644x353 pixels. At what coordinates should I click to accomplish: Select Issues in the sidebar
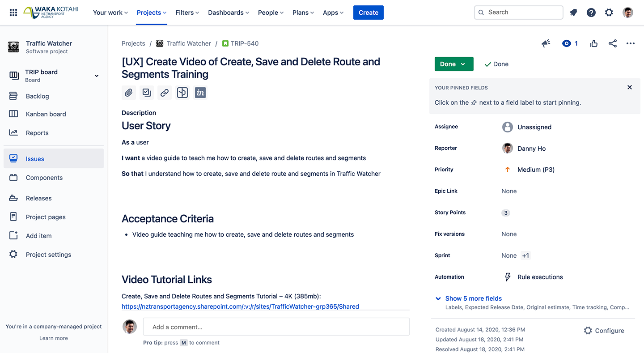coord(54,159)
